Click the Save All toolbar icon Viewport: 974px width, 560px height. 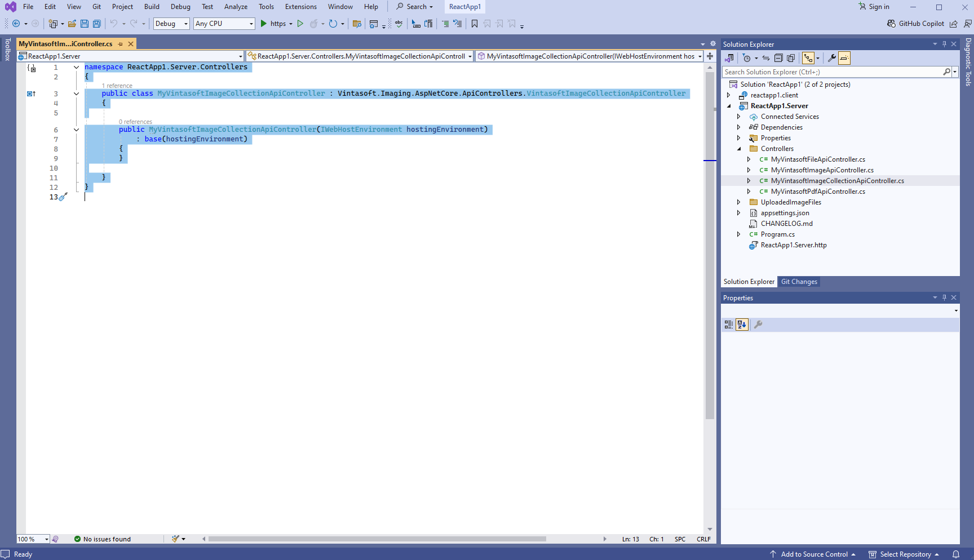[x=97, y=24]
